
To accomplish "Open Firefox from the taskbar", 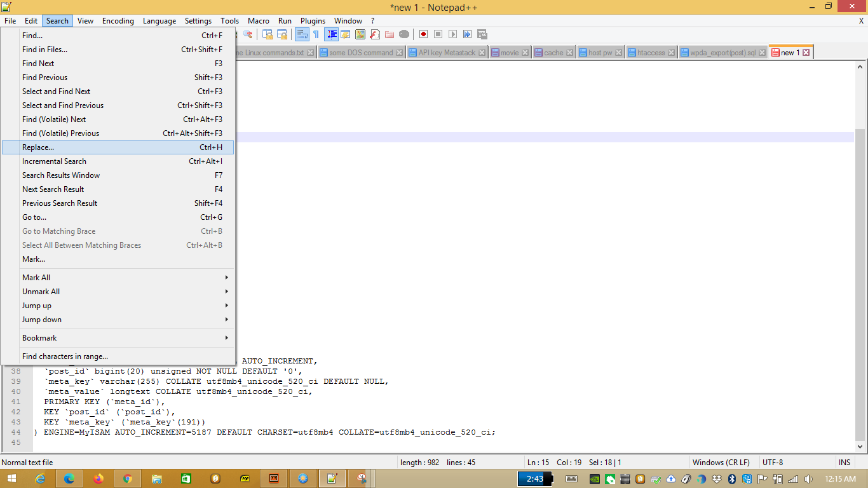I will point(98,478).
